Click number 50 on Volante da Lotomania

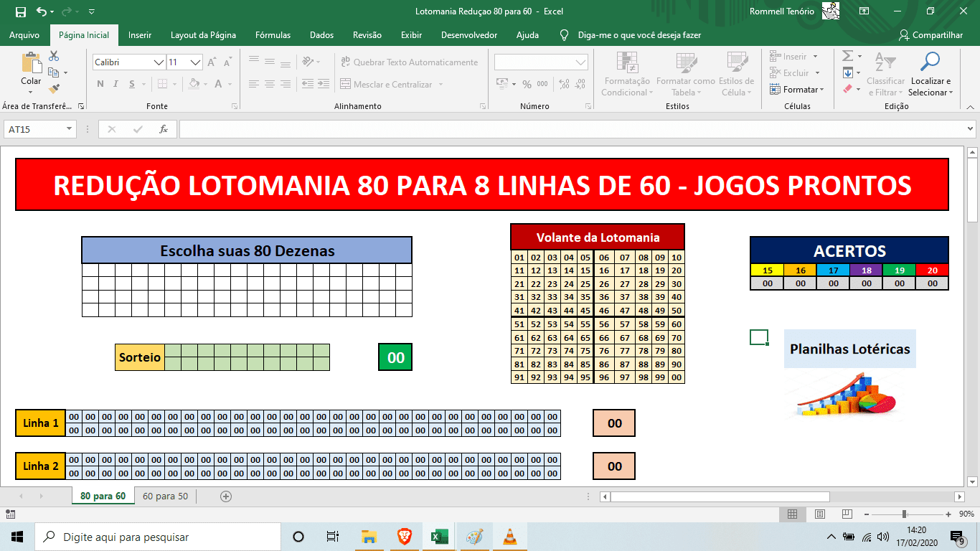pos(676,311)
